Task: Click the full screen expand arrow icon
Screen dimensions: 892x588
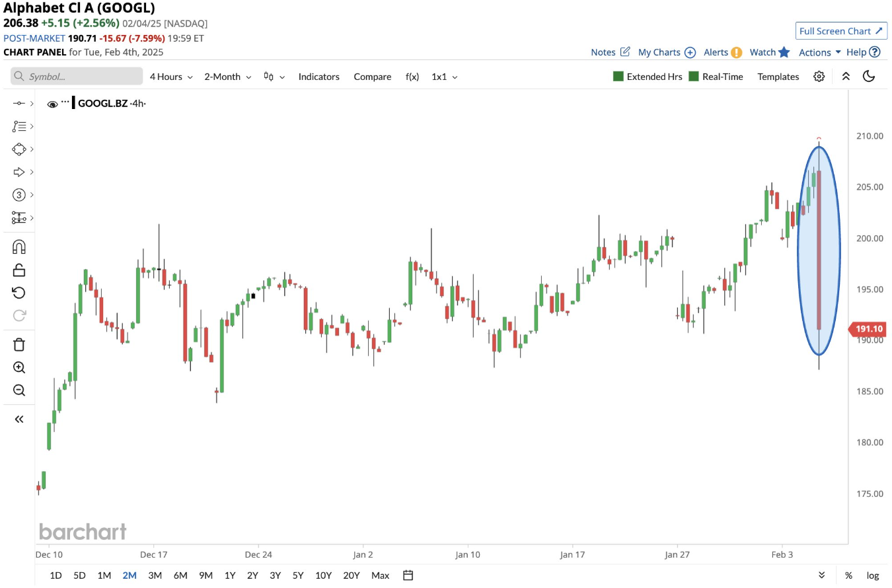Action: click(x=879, y=31)
